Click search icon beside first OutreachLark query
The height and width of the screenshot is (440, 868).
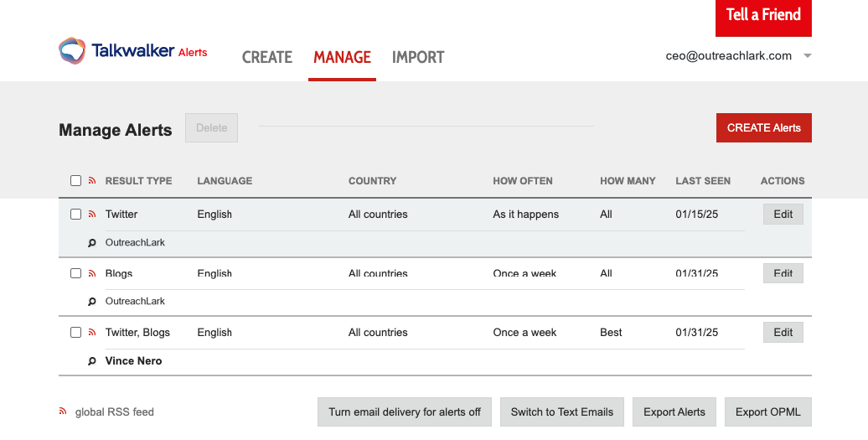(x=92, y=243)
